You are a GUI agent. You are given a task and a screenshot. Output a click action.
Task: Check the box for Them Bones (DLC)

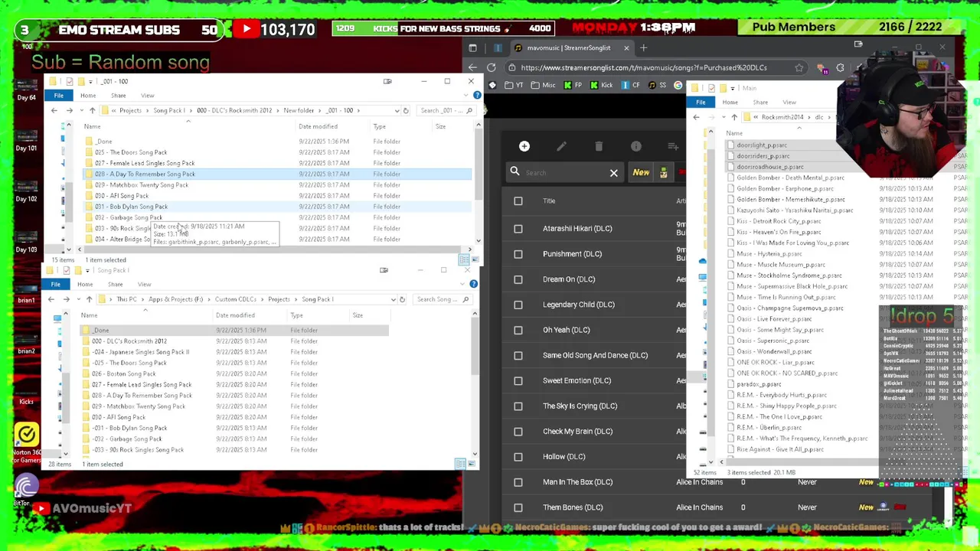518,507
